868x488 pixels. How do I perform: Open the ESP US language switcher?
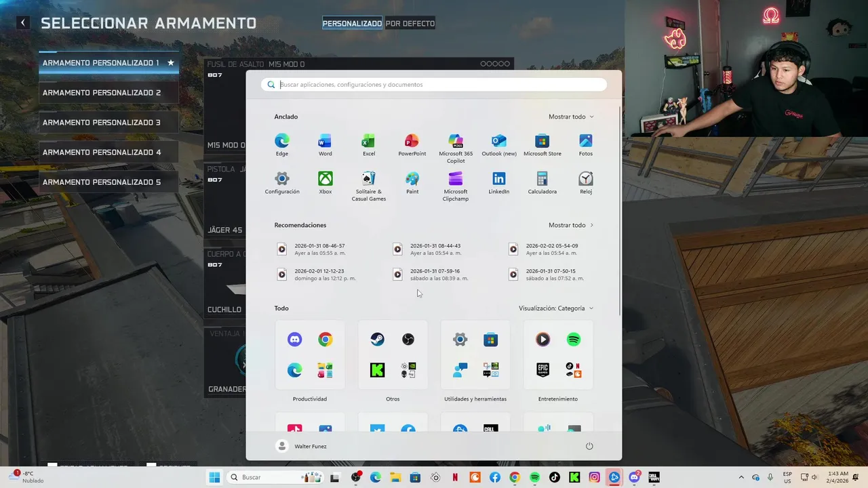coord(787,477)
